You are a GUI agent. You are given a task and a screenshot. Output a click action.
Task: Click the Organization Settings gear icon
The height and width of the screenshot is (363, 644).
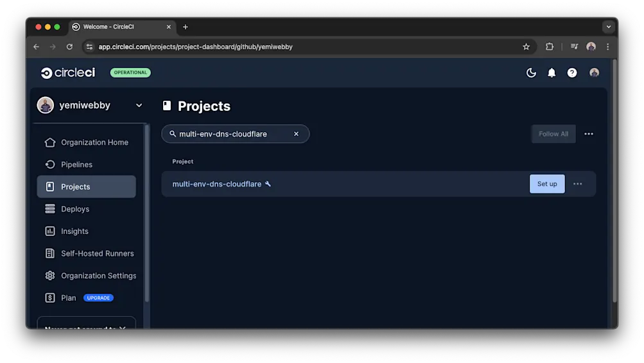[x=50, y=276]
